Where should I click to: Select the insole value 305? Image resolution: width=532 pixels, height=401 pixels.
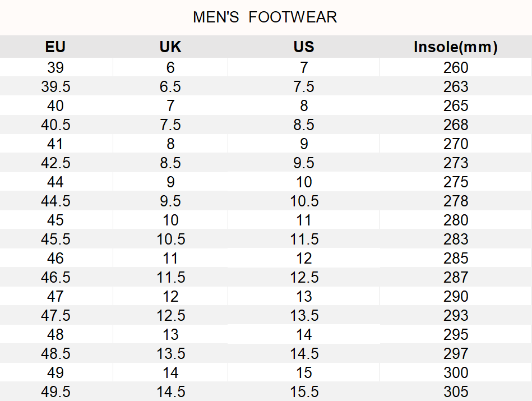point(455,392)
